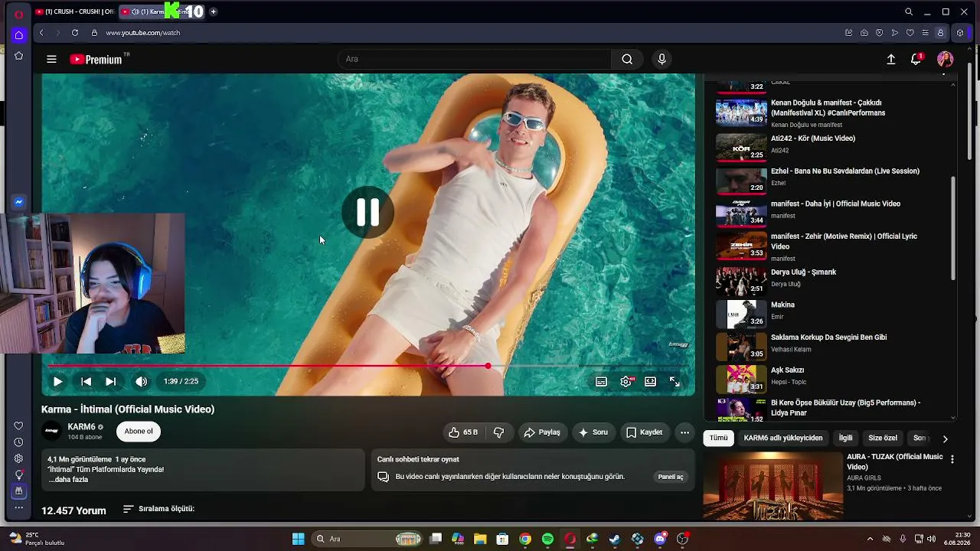Click the 'Paneli aç' button
This screenshot has width=980, height=551.
pos(671,477)
